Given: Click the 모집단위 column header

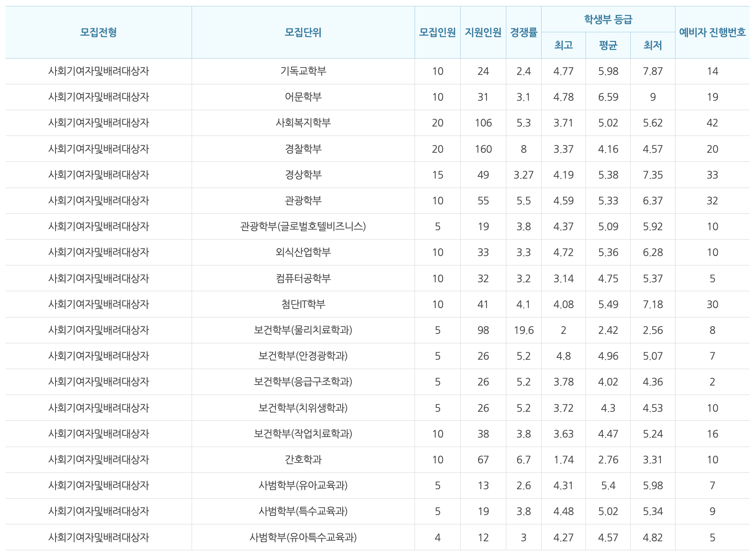Looking at the screenshot, I should pyautogui.click(x=302, y=31).
